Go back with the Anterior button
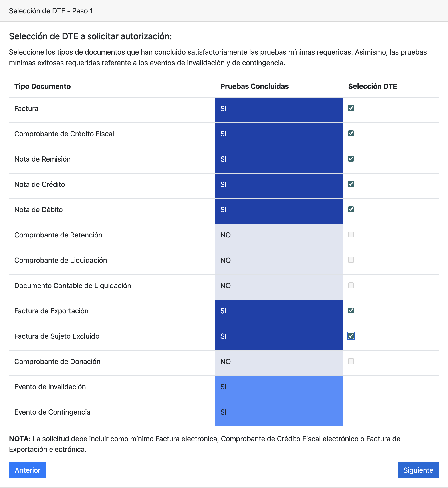The width and height of the screenshot is (448, 488). [x=27, y=470]
